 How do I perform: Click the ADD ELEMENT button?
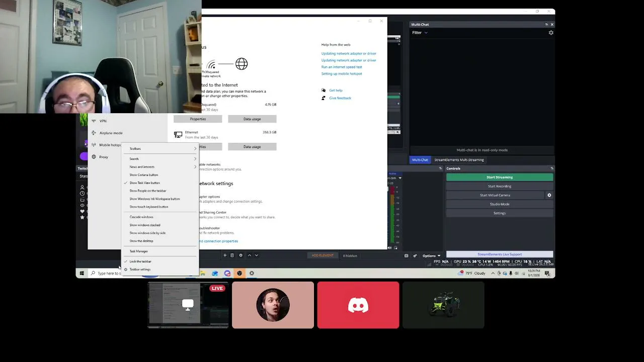pos(323,255)
